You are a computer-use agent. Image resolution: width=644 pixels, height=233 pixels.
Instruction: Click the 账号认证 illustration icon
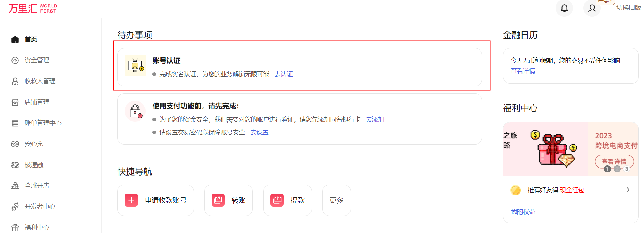tap(135, 66)
